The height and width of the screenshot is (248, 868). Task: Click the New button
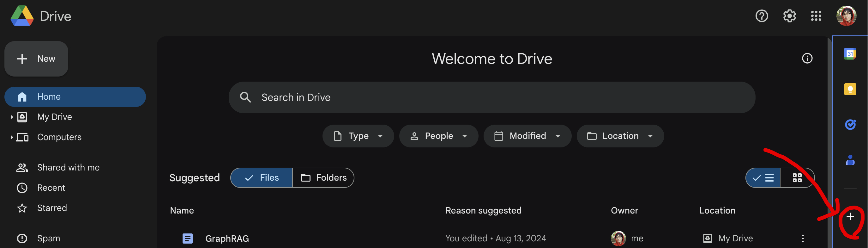pos(36,59)
